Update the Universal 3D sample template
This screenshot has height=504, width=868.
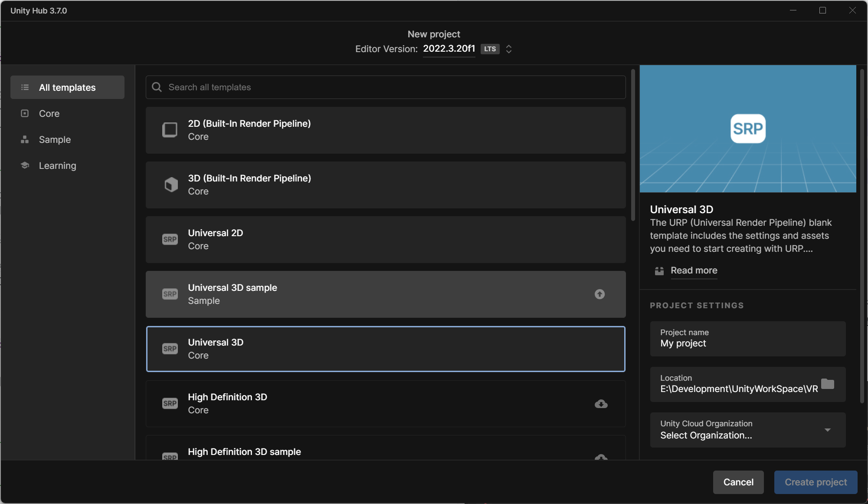pos(599,294)
